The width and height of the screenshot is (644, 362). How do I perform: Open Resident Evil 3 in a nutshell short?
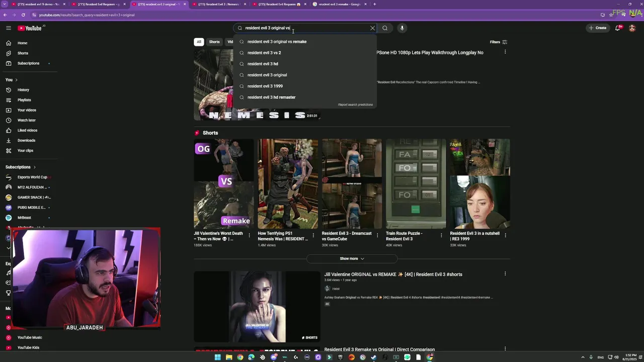coord(479,184)
